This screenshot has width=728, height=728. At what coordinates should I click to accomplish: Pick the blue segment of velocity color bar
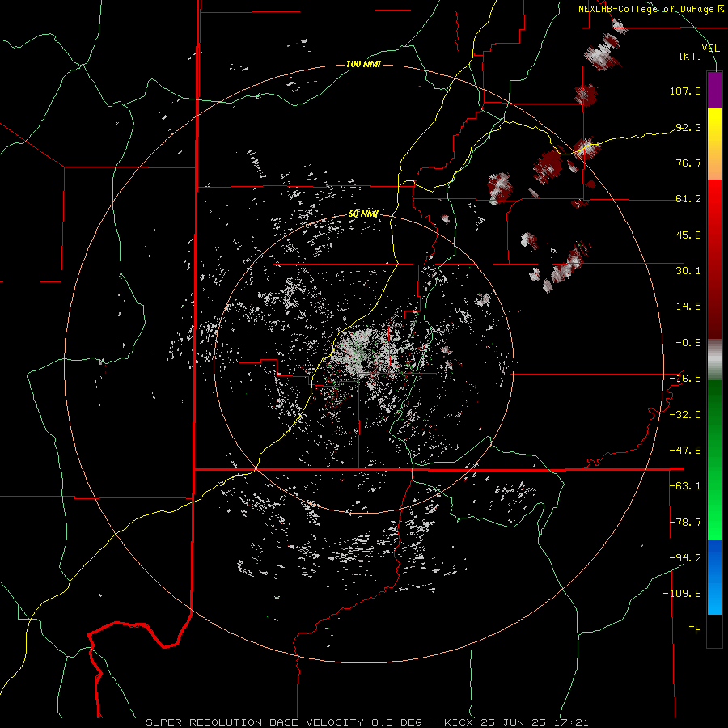[x=714, y=577]
